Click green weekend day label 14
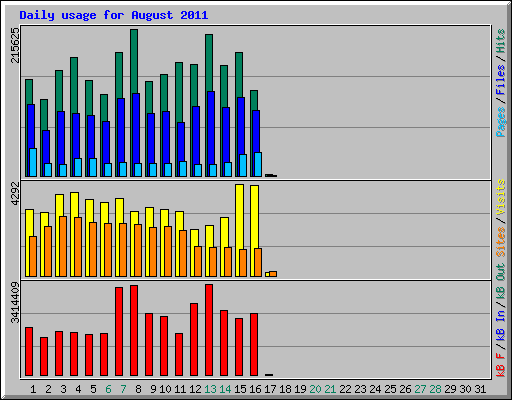This screenshot has width=512, height=400. point(225,389)
